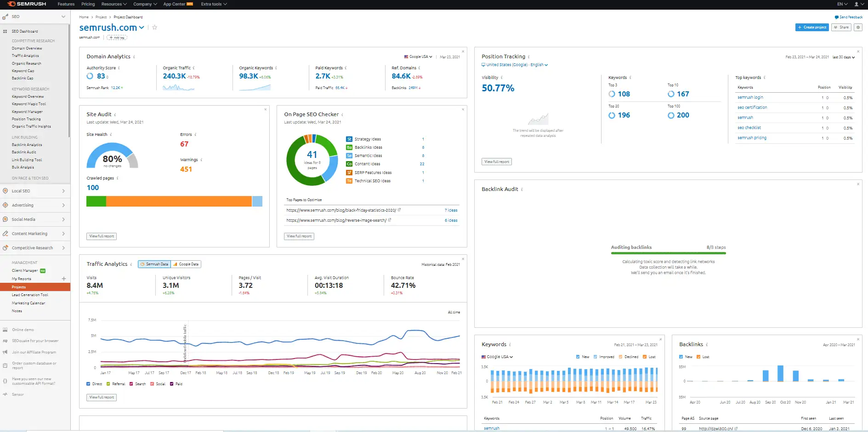The height and width of the screenshot is (432, 868).
Task: Expand the Advertising section
Action: [63, 205]
